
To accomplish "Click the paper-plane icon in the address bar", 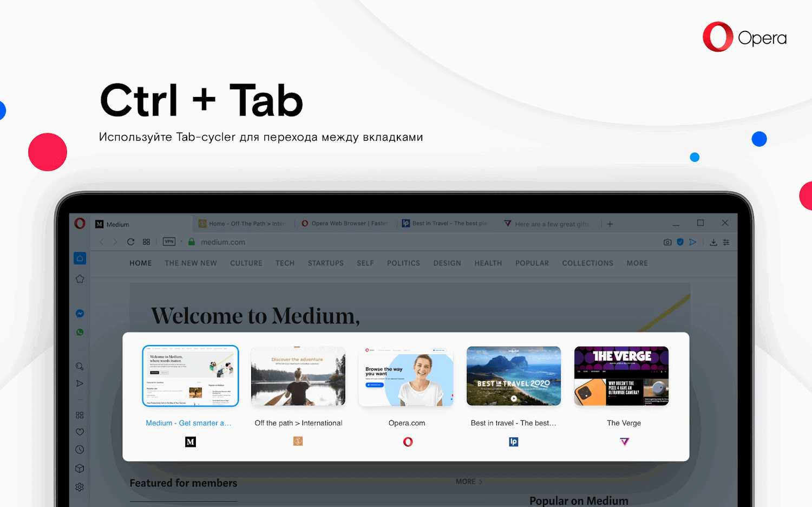I will click(693, 242).
